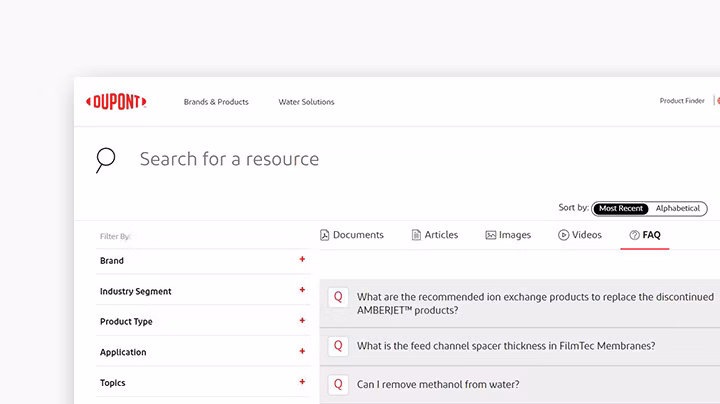Expand the Industry Segment filter plus
The width and height of the screenshot is (720, 404).
302,290
